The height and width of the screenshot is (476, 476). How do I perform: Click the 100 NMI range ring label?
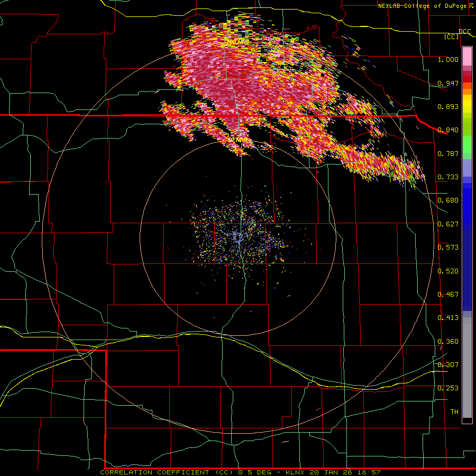pyautogui.click(x=238, y=42)
